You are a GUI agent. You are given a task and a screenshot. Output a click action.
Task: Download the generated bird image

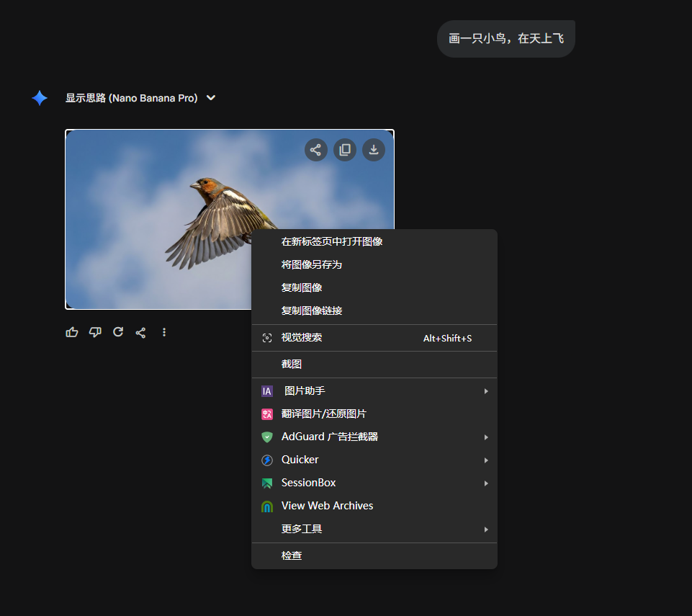(x=374, y=150)
